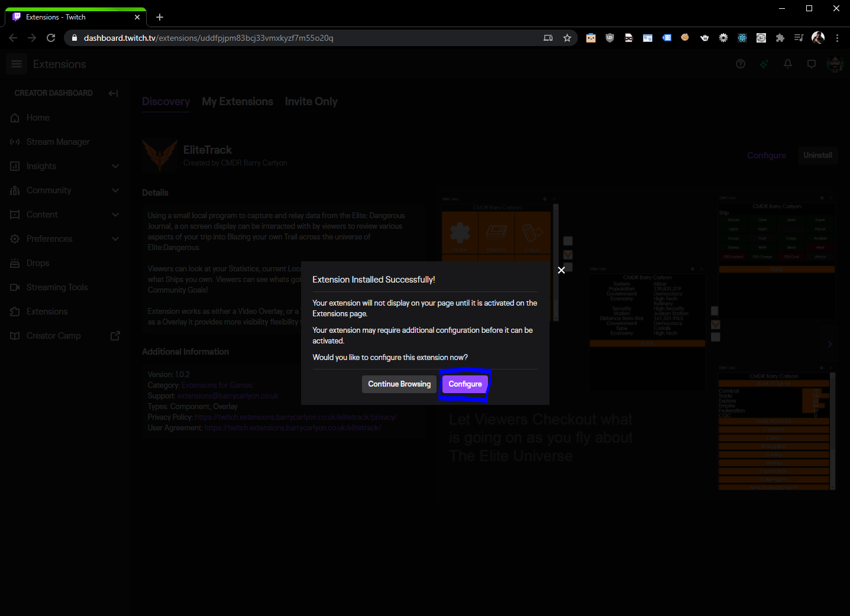
Task: Reload the page
Action: point(51,38)
